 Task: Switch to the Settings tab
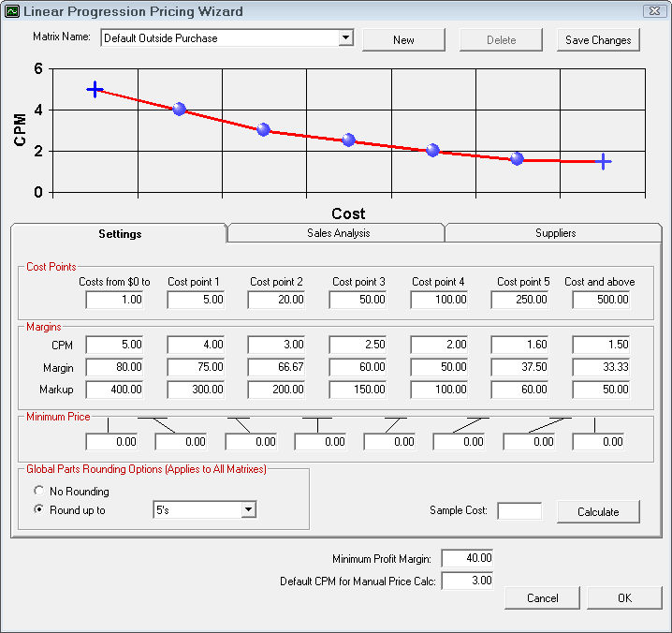tap(120, 234)
